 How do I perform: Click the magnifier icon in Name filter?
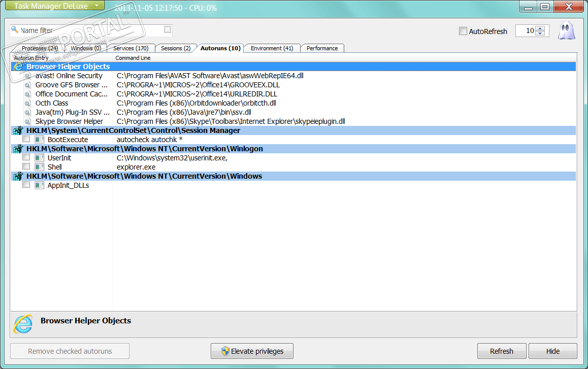[x=15, y=29]
